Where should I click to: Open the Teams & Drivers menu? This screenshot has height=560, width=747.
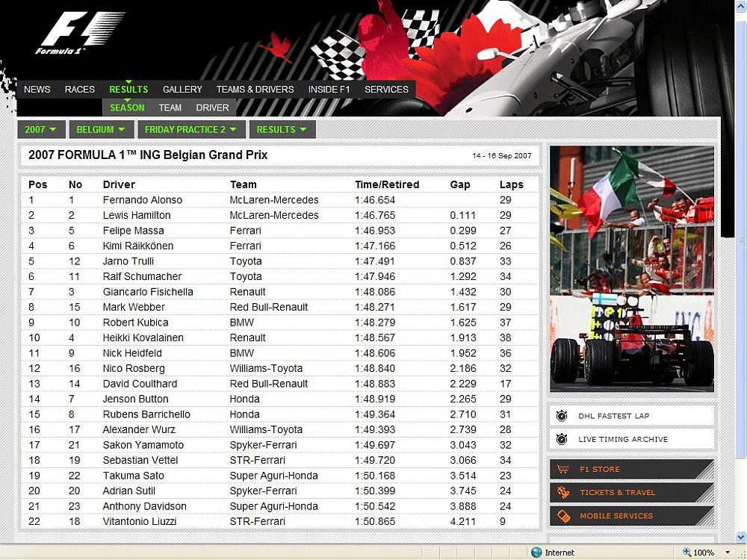click(x=255, y=90)
